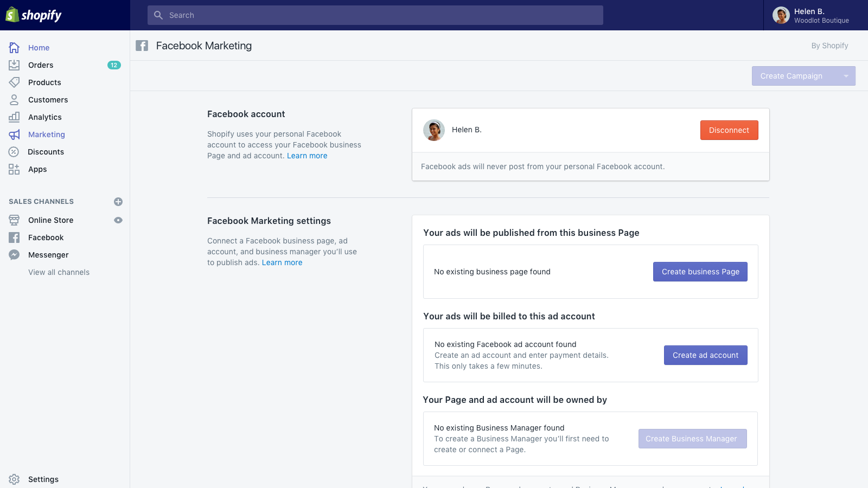
Task: Open Analytics via the bar chart icon
Action: [14, 117]
